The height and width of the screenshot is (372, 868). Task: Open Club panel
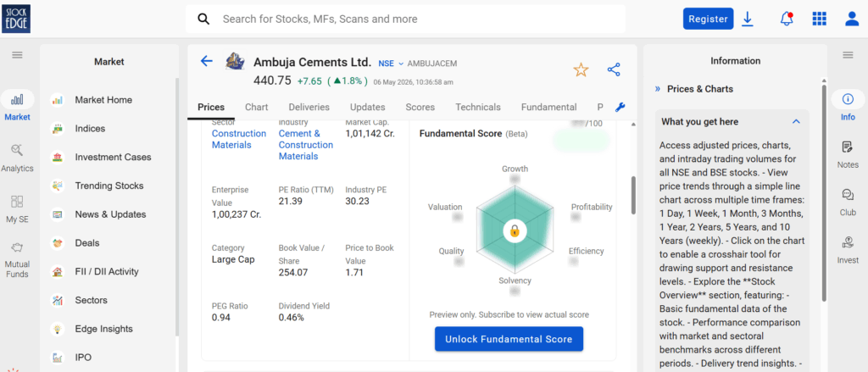pyautogui.click(x=848, y=202)
